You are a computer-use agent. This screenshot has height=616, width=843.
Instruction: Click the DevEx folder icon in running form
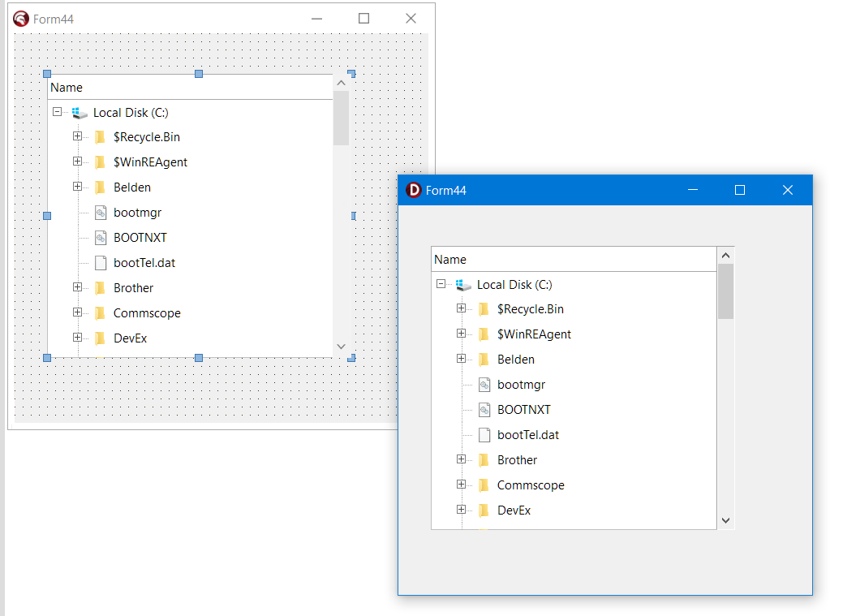pyautogui.click(x=484, y=510)
